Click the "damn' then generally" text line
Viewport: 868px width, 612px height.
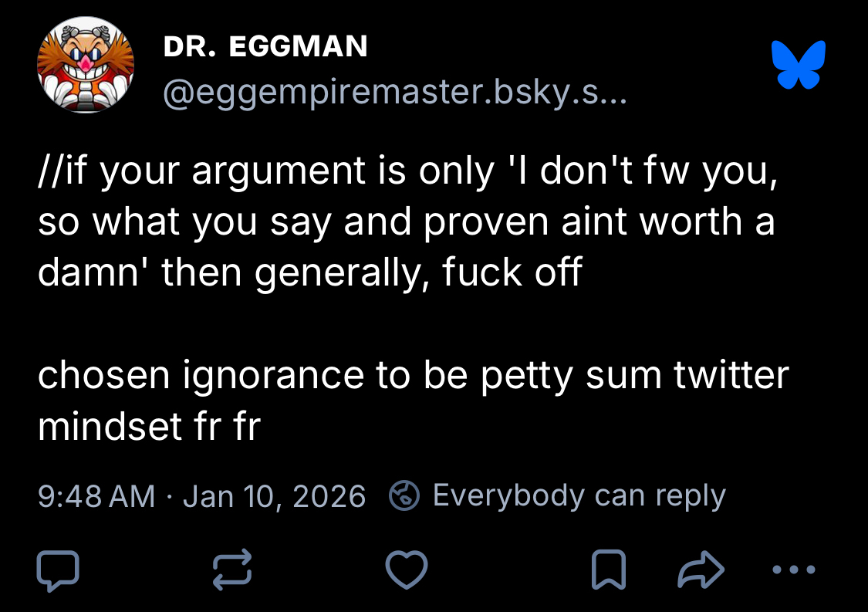(x=309, y=274)
